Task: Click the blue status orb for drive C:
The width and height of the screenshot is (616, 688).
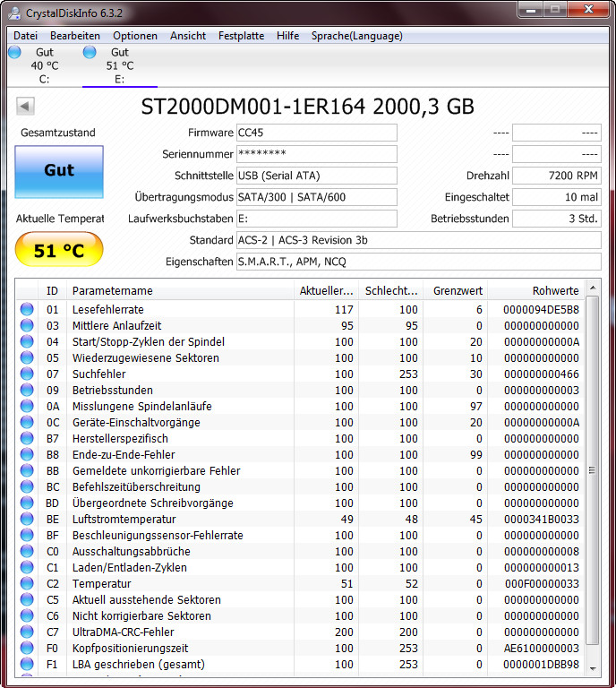Action: [x=14, y=52]
